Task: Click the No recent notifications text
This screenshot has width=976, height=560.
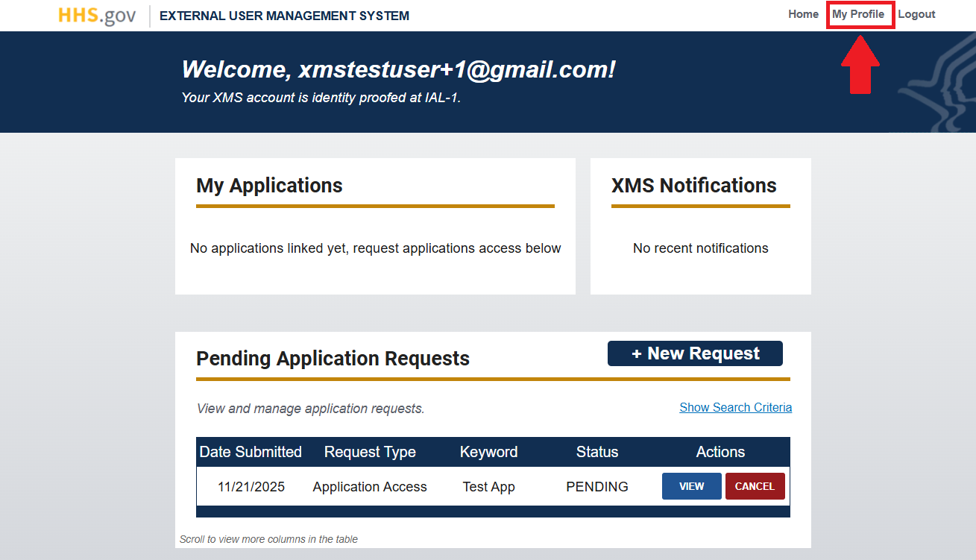Action: click(x=700, y=248)
